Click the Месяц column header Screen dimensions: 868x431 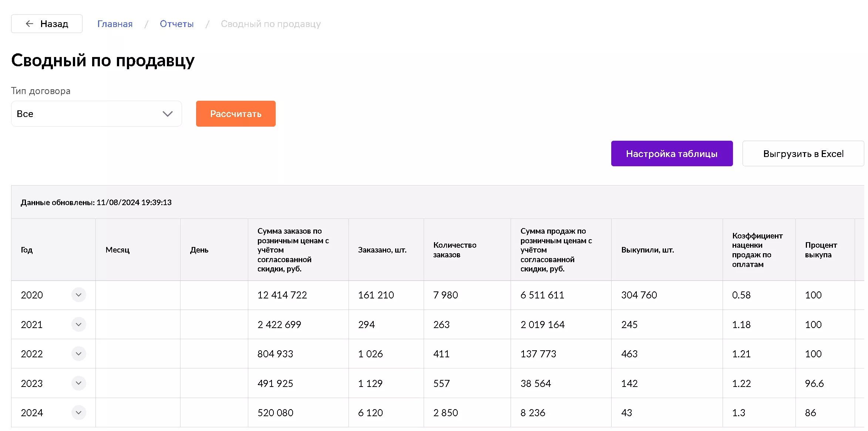coord(117,250)
